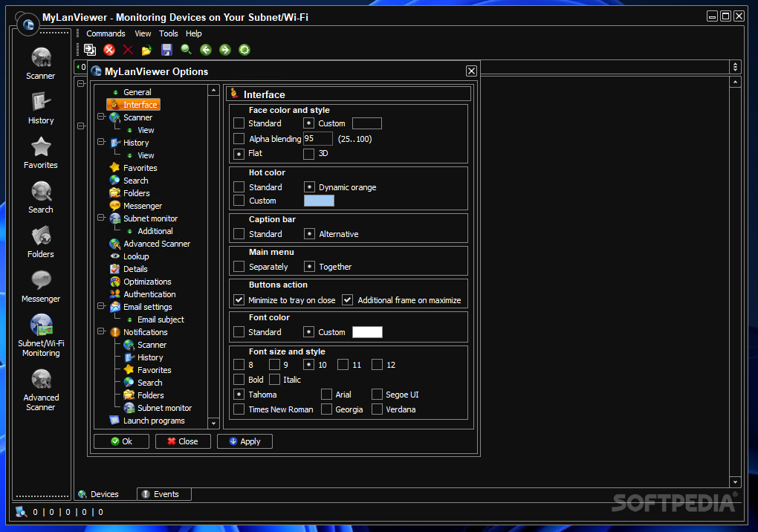The height and width of the screenshot is (532, 758).
Task: Click the open file toolbar icon
Action: coord(147,50)
